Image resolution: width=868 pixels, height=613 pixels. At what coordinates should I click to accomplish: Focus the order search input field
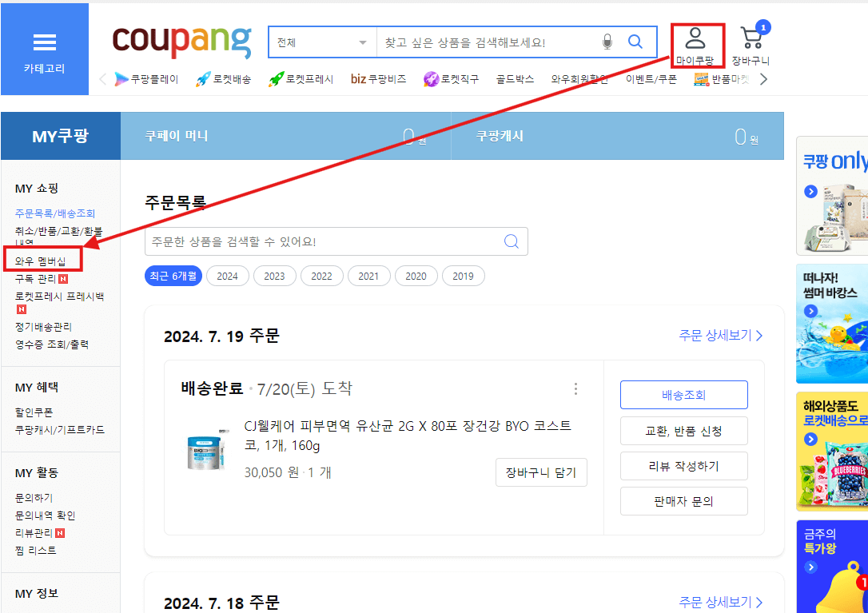tap(322, 241)
